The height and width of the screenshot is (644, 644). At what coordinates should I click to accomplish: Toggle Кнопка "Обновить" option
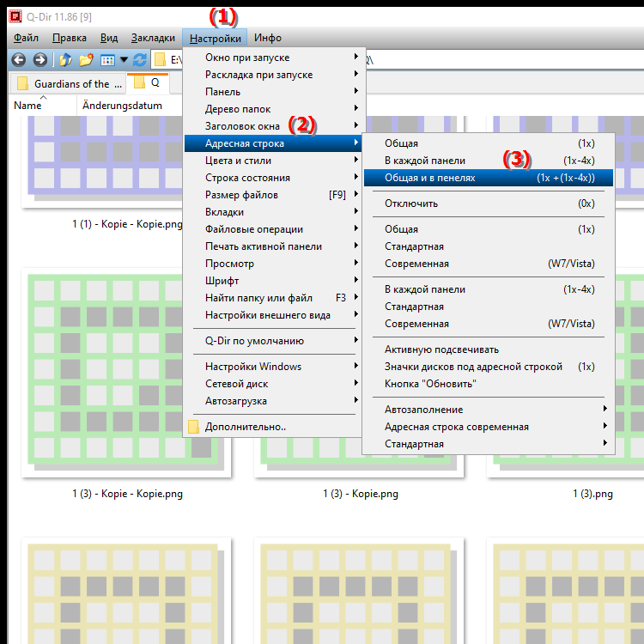(489, 384)
